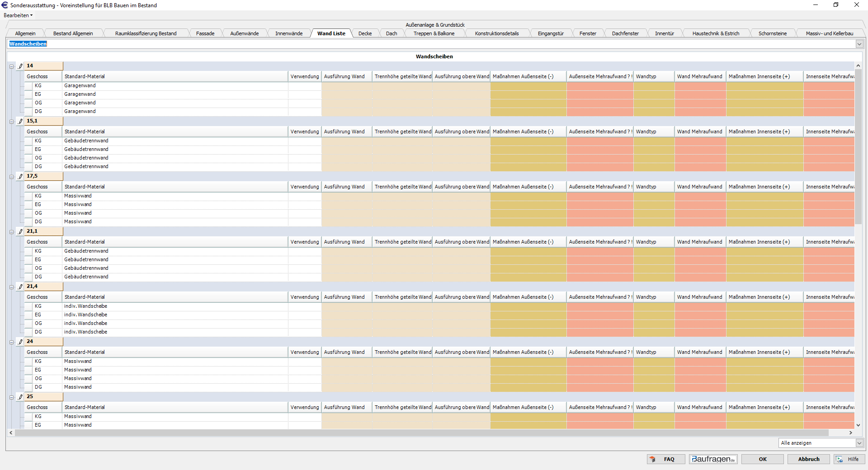Open Hilfe with the help icon
This screenshot has width=868, height=470.
[849, 459]
